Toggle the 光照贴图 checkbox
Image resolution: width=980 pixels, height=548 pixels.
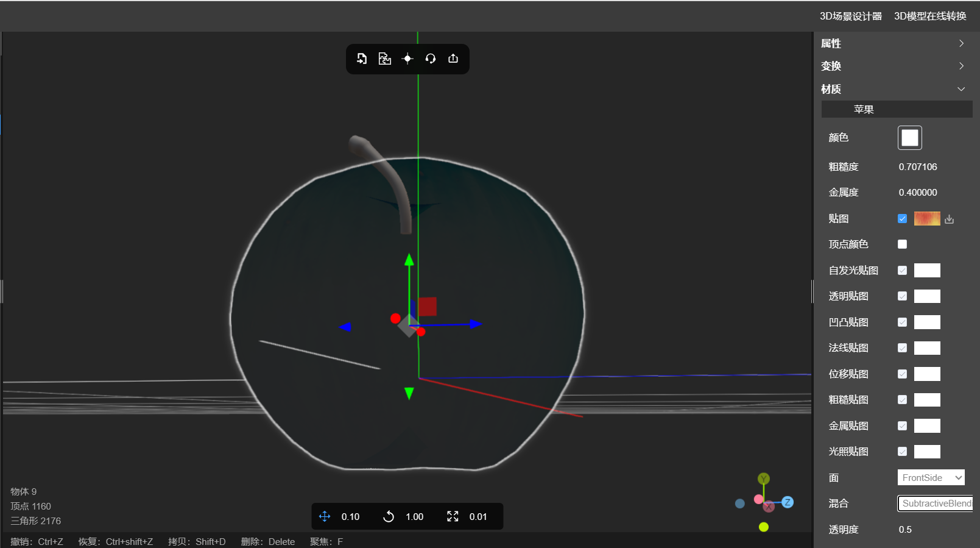903,452
